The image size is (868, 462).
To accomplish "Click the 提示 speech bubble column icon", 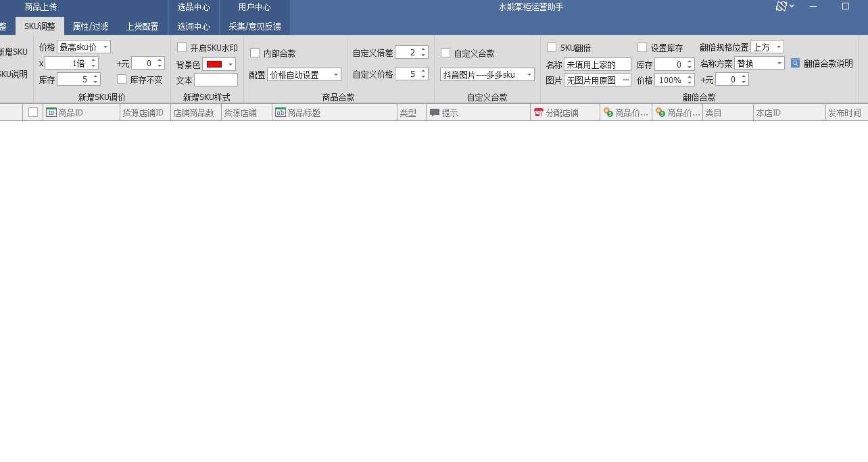I will coord(434,113).
